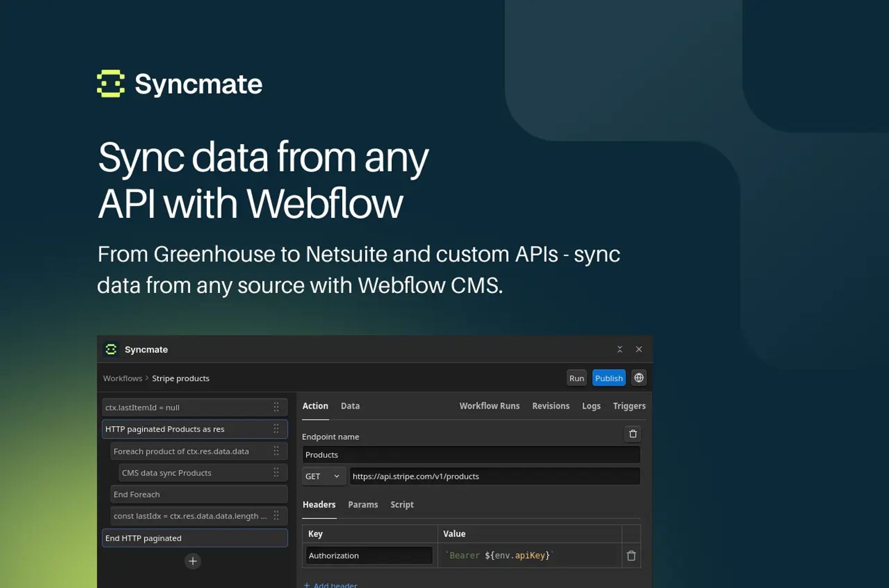Screen dimensions: 889x588
Task: Run the workflow
Action: click(x=577, y=378)
